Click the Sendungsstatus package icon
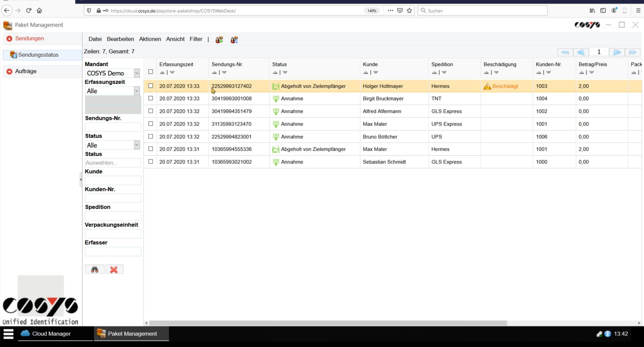The width and height of the screenshot is (644, 347). point(13,55)
